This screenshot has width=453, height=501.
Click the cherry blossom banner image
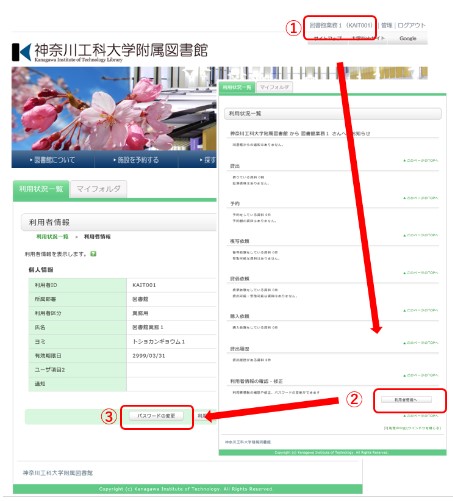click(x=114, y=108)
